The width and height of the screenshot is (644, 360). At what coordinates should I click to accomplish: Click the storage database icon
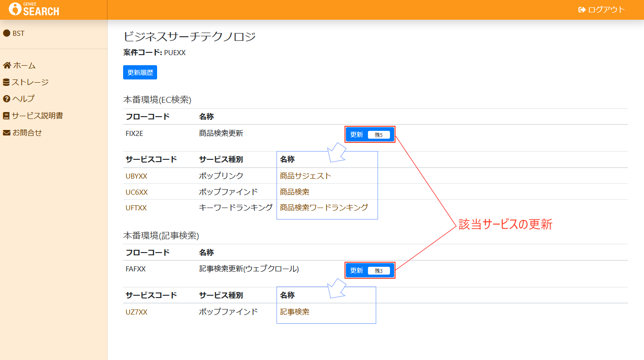point(6,83)
